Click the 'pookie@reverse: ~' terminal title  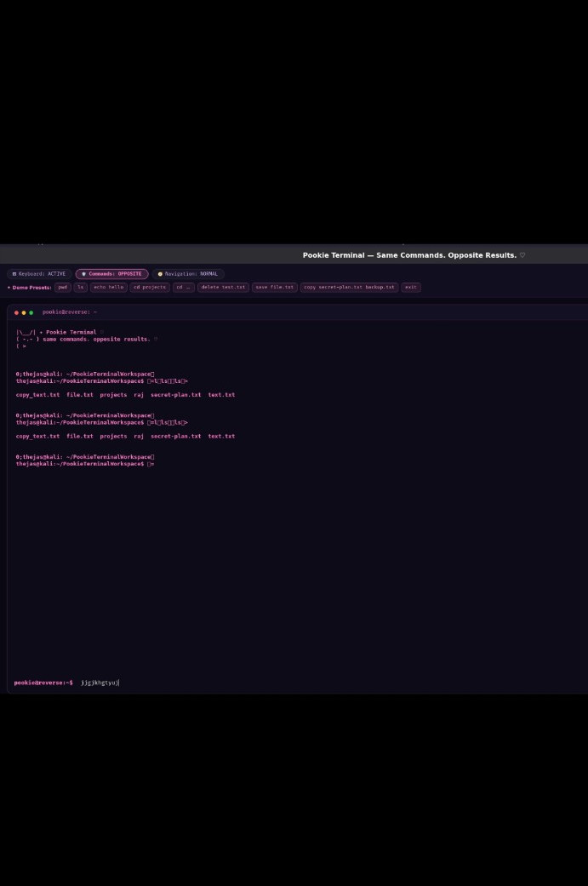[x=70, y=312]
